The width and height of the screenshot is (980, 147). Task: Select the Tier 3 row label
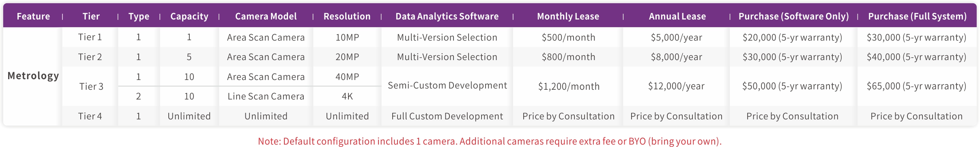coord(91,86)
